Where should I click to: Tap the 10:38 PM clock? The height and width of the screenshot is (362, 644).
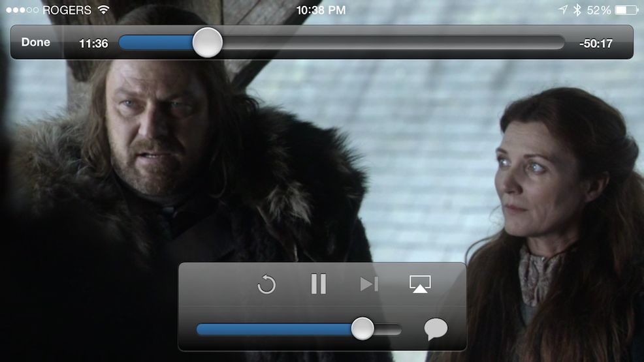tap(321, 10)
